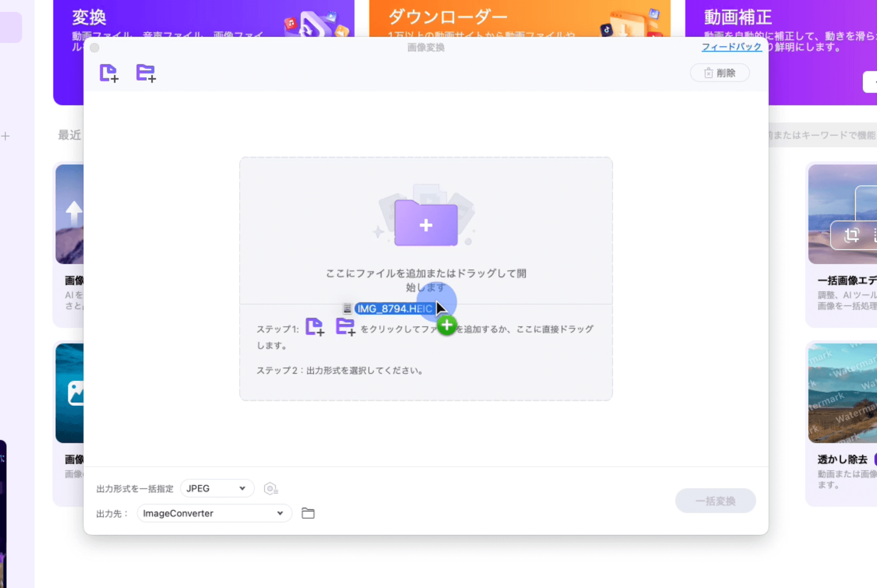Click the フィードバック link
The width and height of the screenshot is (877, 588).
(x=731, y=47)
